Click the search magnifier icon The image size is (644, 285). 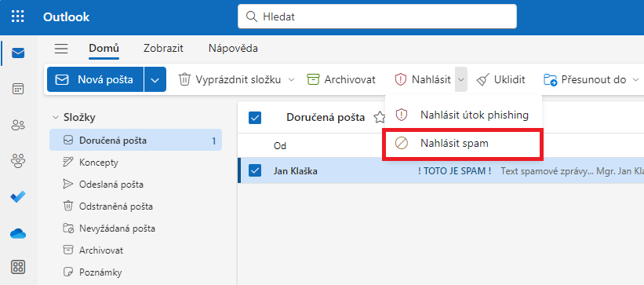point(250,16)
